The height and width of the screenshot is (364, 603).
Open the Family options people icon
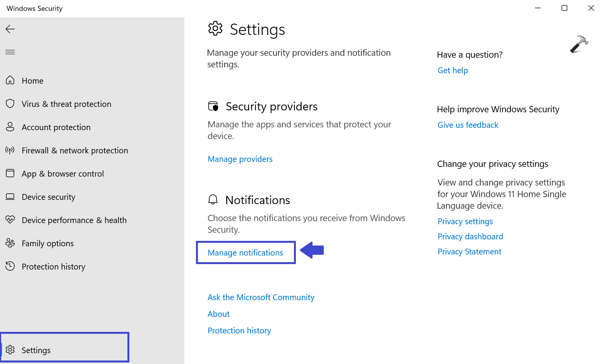[x=10, y=243]
